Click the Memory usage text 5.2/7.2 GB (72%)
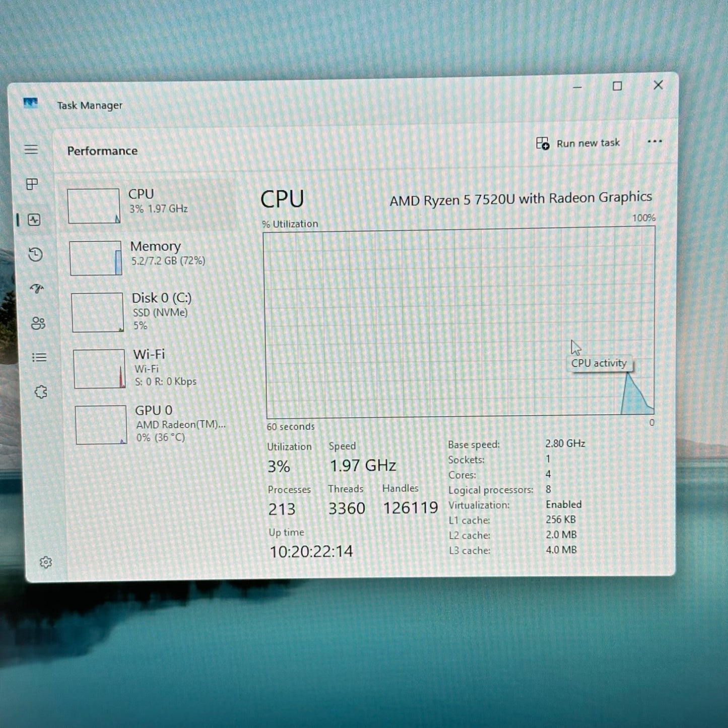Viewport: 728px width, 728px height. [x=168, y=261]
